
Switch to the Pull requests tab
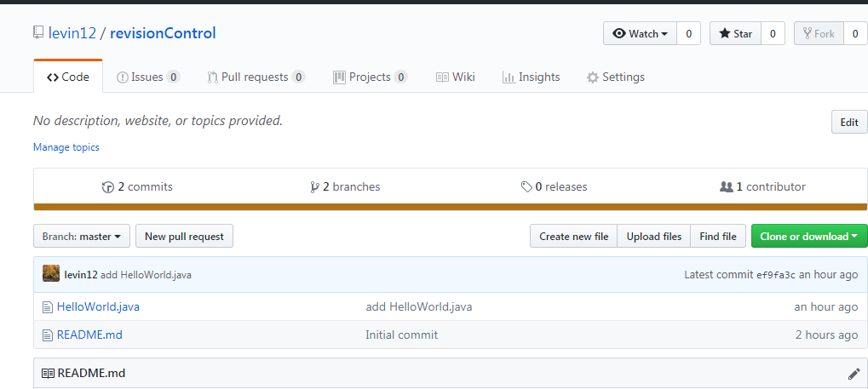(x=256, y=77)
